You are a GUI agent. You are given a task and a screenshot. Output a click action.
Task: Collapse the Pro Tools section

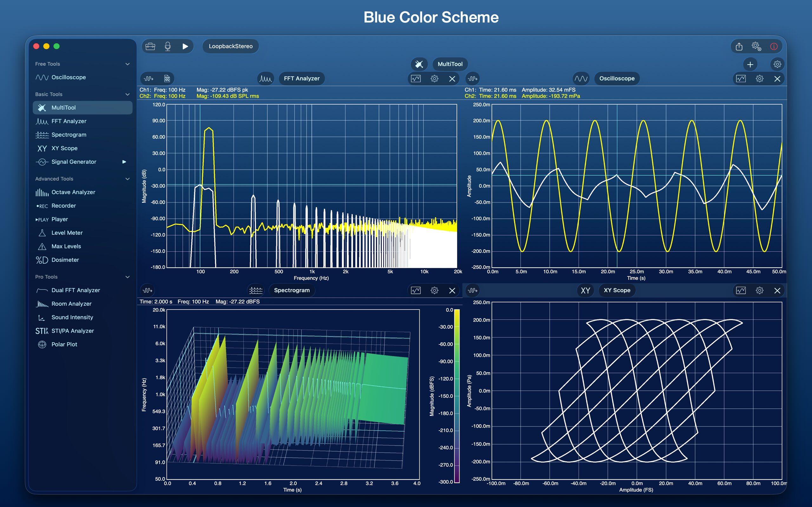tap(128, 277)
